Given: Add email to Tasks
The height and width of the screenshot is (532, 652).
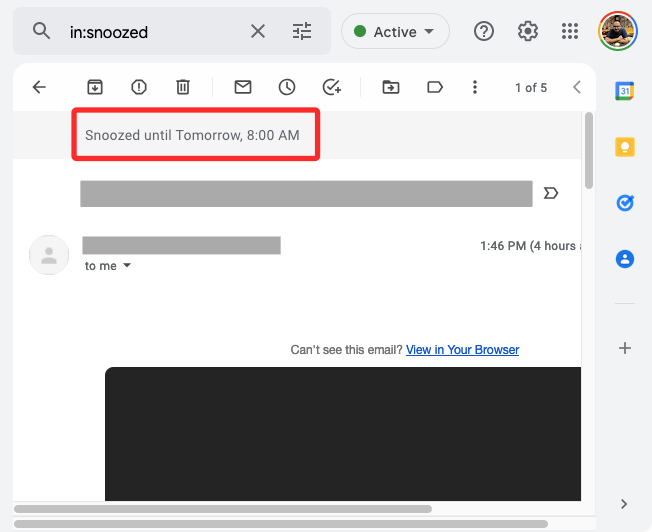Looking at the screenshot, I should click(332, 87).
